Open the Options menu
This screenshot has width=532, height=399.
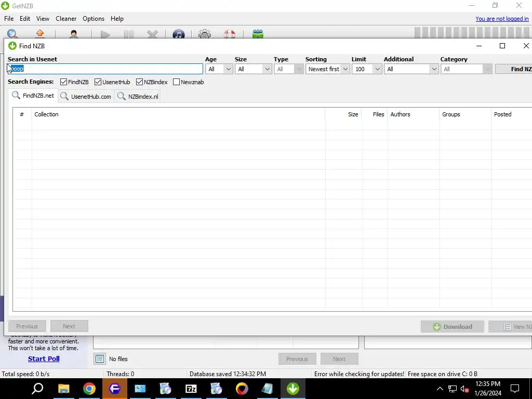pyautogui.click(x=94, y=19)
